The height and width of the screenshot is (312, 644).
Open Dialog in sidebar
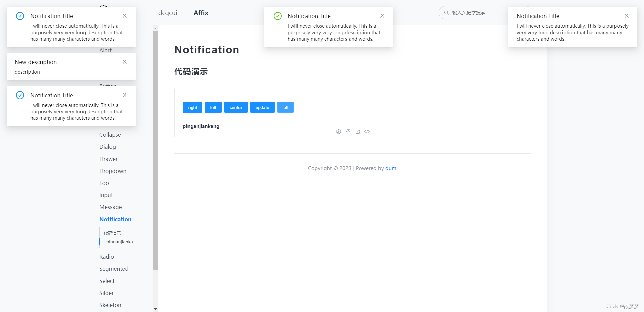click(x=108, y=147)
